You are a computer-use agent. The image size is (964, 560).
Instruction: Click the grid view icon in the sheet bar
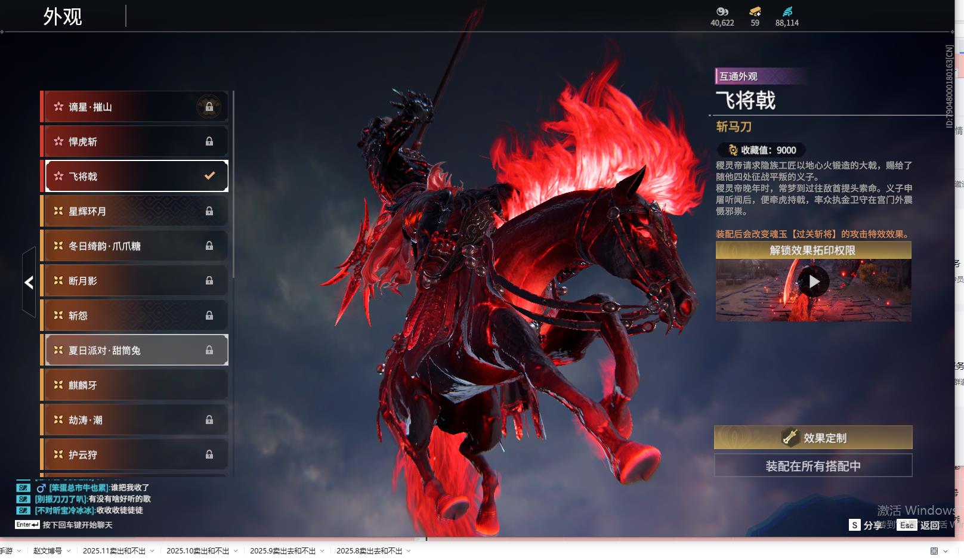[x=934, y=551]
